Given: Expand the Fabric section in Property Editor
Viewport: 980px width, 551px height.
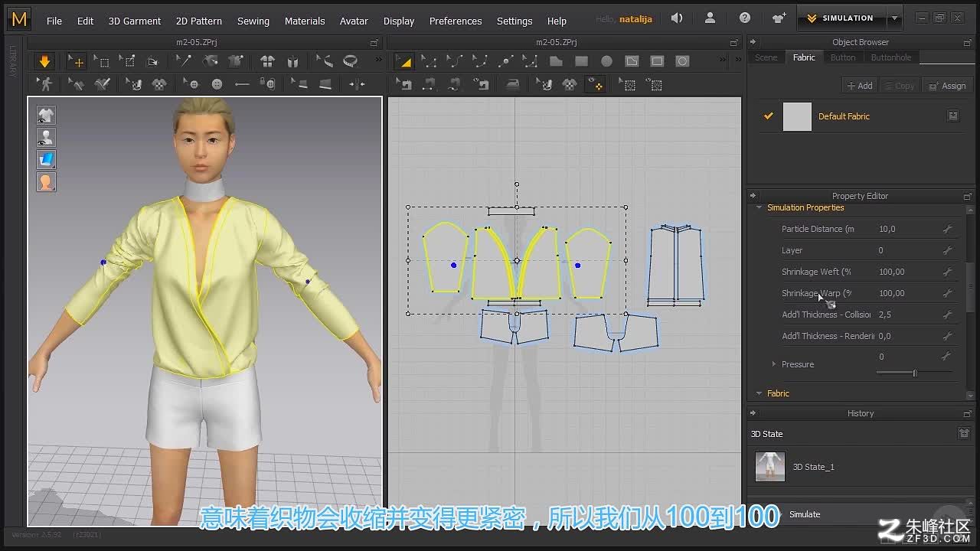Looking at the screenshot, I should (759, 393).
